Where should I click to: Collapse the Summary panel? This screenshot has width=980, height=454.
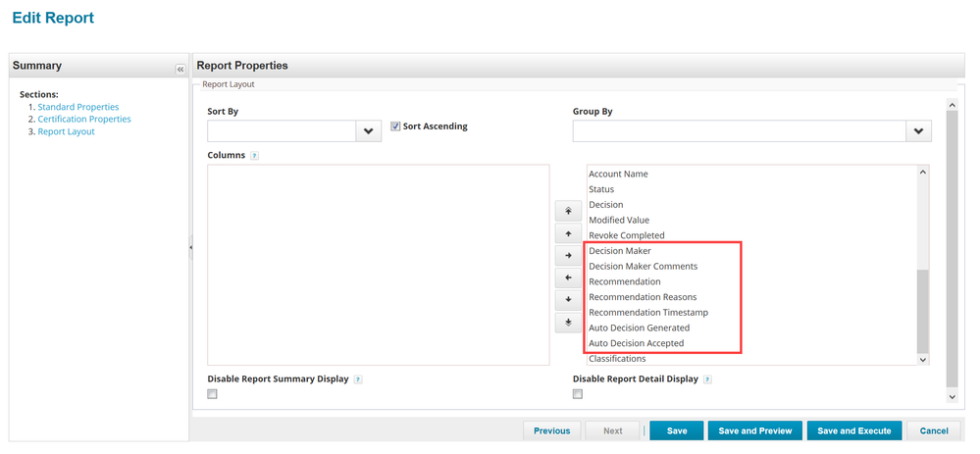180,69
